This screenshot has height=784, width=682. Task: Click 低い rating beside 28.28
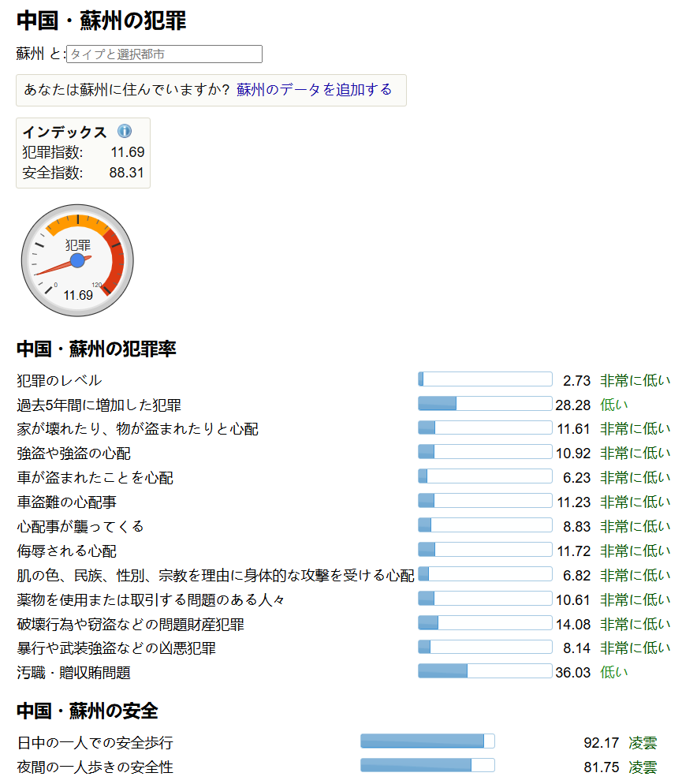pyautogui.click(x=613, y=405)
